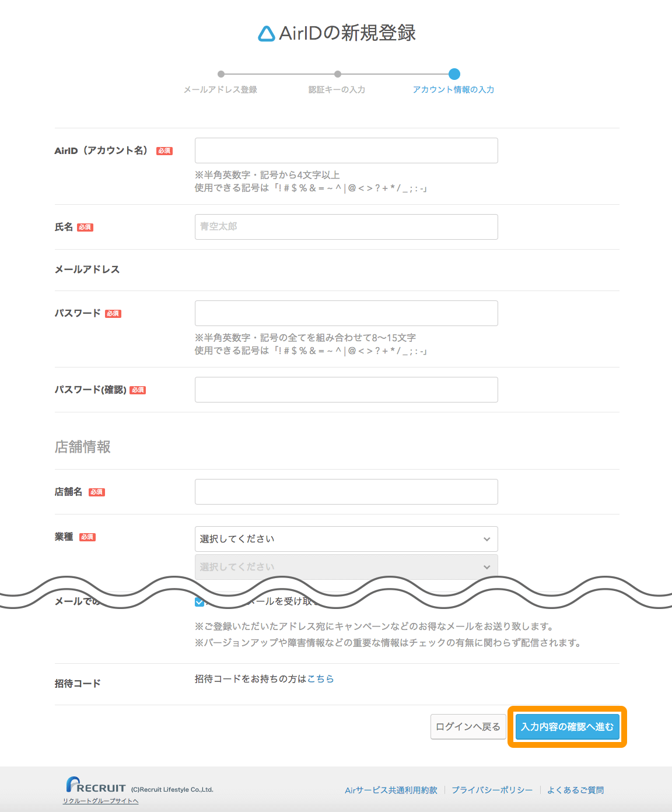Click the メールアドレス登録 step circle
This screenshot has width=672, height=812.
[221, 74]
